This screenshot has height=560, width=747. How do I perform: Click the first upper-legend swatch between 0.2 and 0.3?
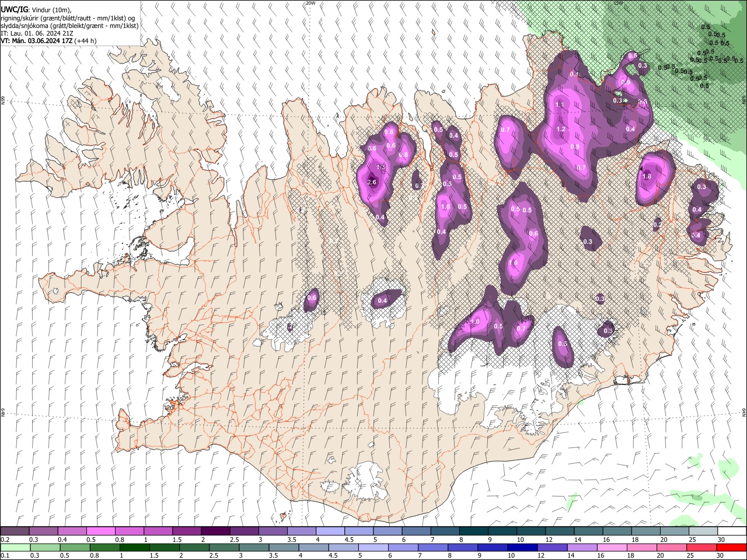[15, 531]
